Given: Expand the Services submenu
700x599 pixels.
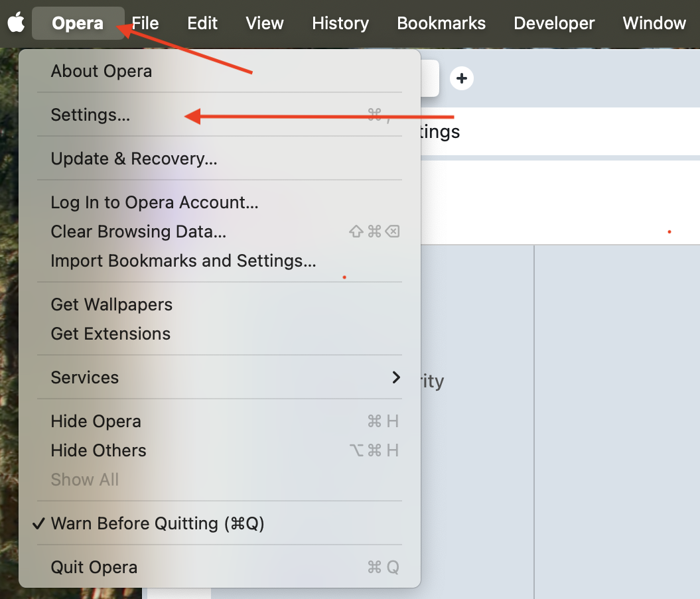Looking at the screenshot, I should pos(85,377).
